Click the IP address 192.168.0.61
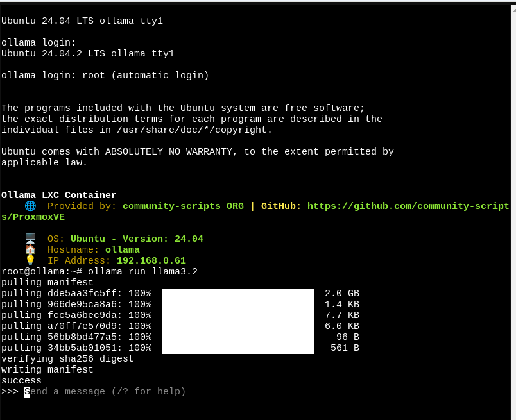Viewport: 516px width, 420px height. point(151,260)
